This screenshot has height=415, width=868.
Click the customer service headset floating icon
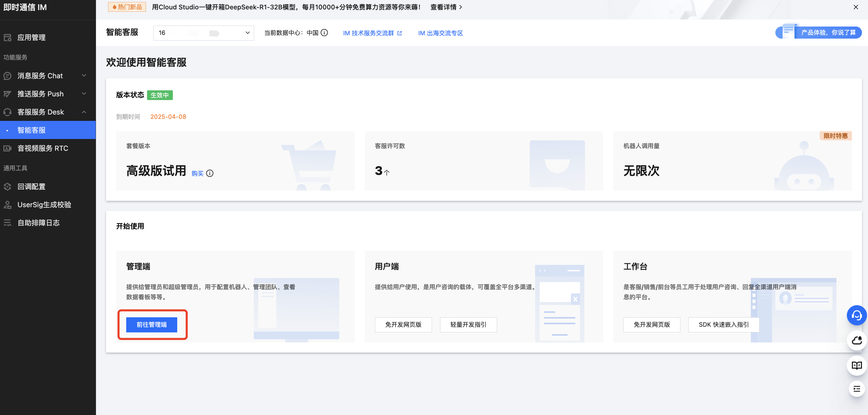point(856,315)
